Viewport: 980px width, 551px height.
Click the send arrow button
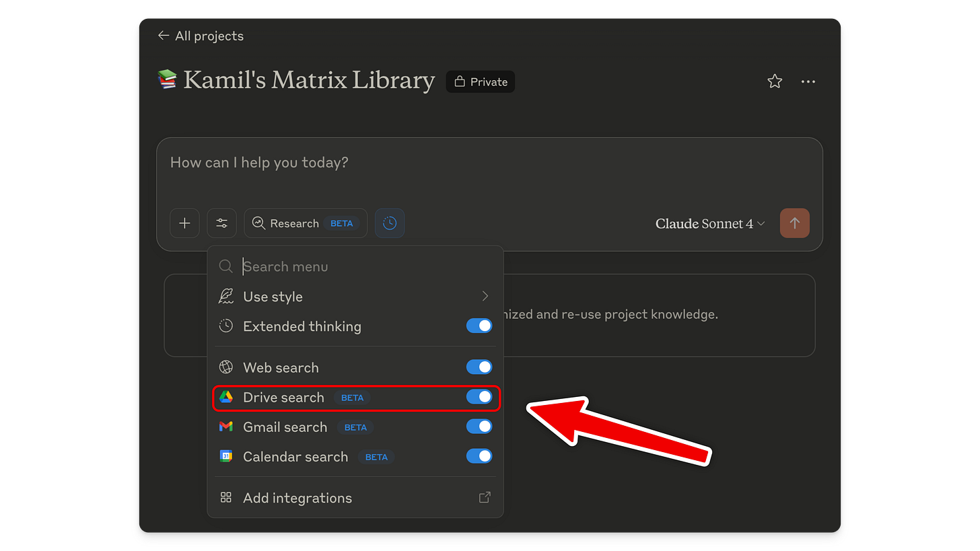click(795, 223)
